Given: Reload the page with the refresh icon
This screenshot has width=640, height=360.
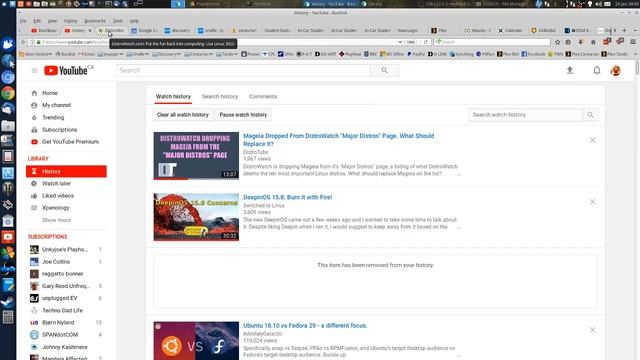Looking at the screenshot, I should click(x=426, y=42).
